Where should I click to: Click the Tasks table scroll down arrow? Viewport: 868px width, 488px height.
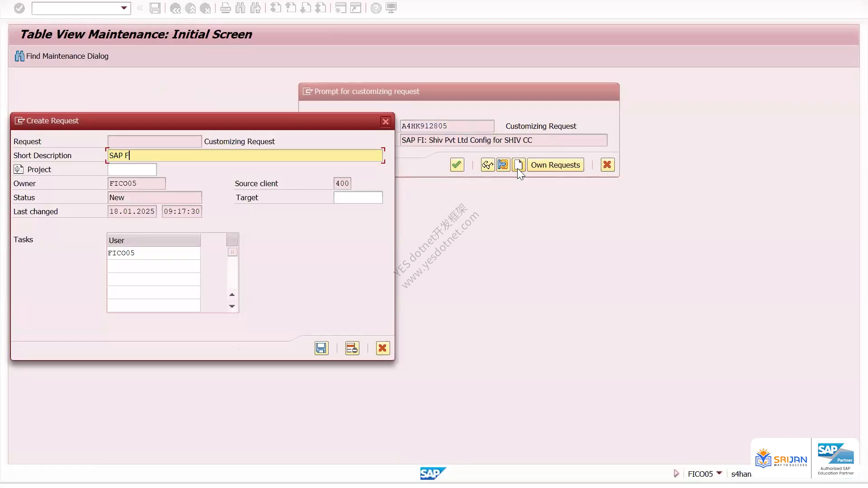[x=232, y=306]
